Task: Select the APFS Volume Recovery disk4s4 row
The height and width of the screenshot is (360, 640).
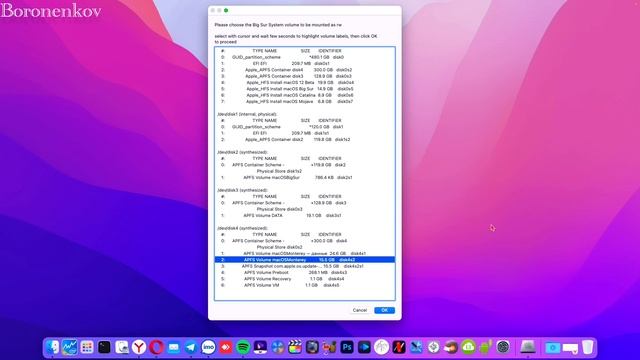Action: click(304, 279)
